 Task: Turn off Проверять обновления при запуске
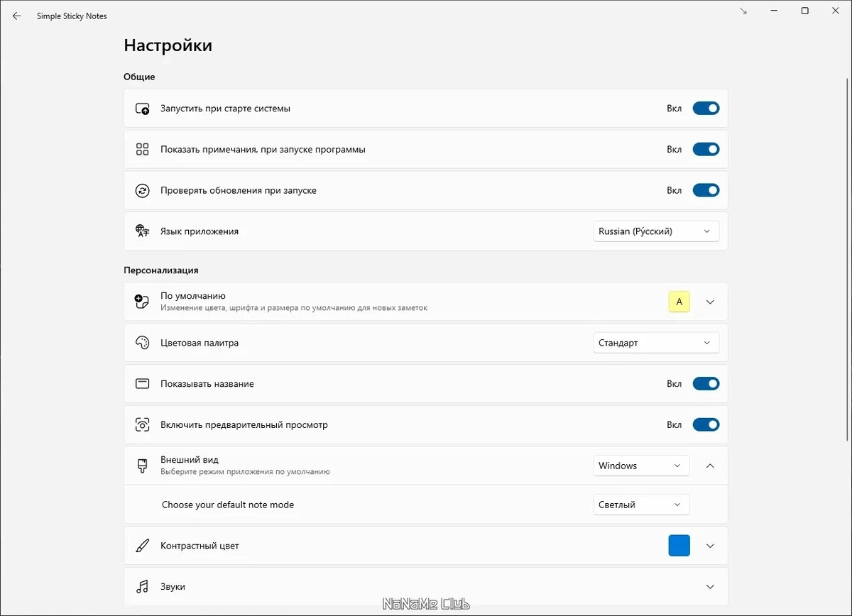pyautogui.click(x=706, y=190)
